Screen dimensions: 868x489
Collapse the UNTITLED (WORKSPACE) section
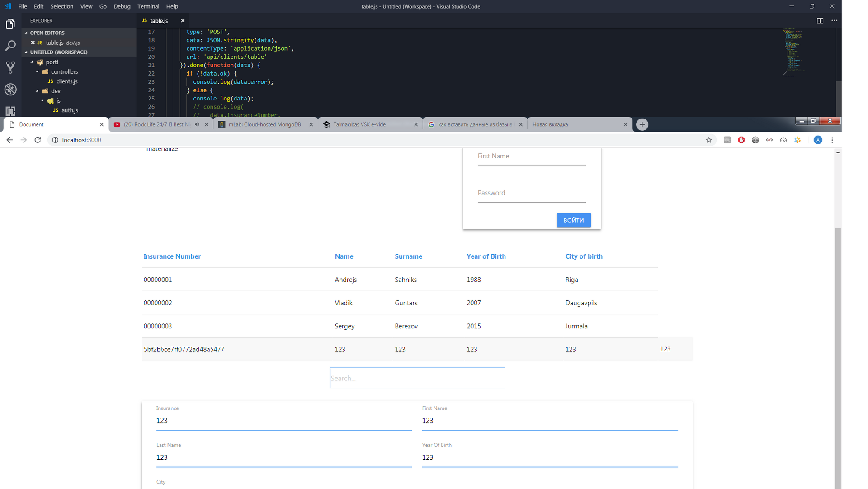point(26,52)
